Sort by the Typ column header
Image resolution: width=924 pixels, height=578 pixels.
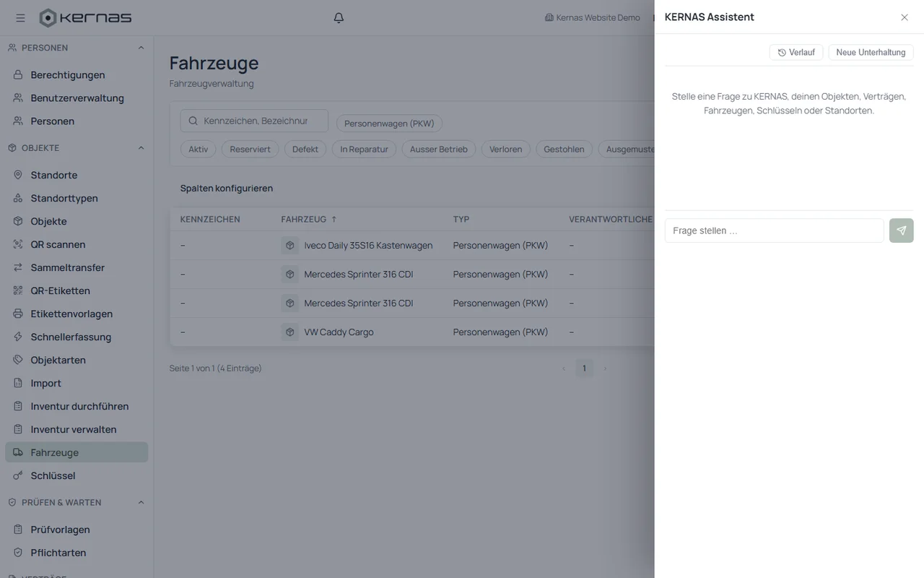tap(461, 219)
